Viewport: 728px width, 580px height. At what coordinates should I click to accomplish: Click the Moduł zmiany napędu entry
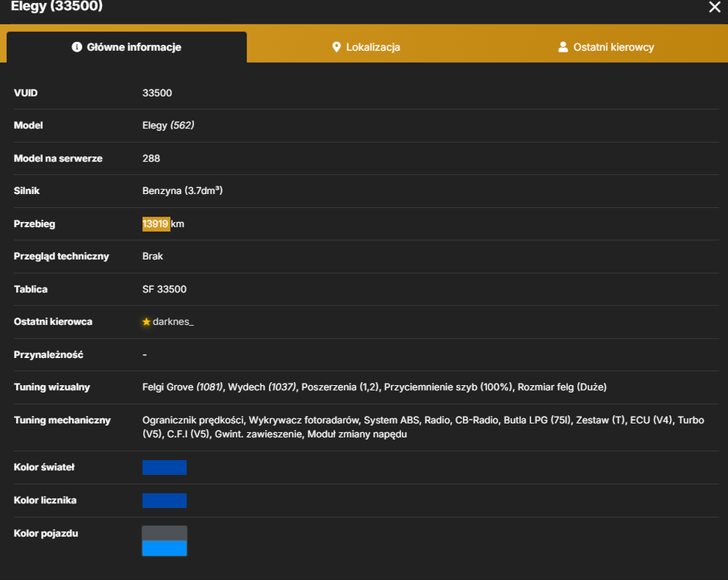[x=357, y=434]
